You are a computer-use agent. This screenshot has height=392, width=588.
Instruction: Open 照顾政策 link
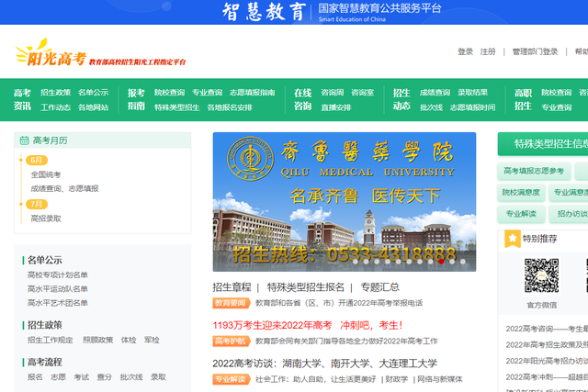pos(98,340)
